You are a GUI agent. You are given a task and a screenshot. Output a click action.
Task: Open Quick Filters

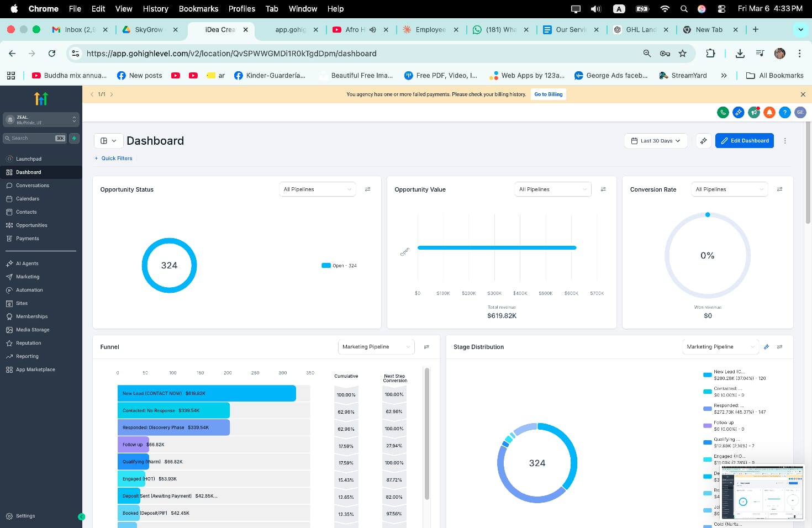113,159
